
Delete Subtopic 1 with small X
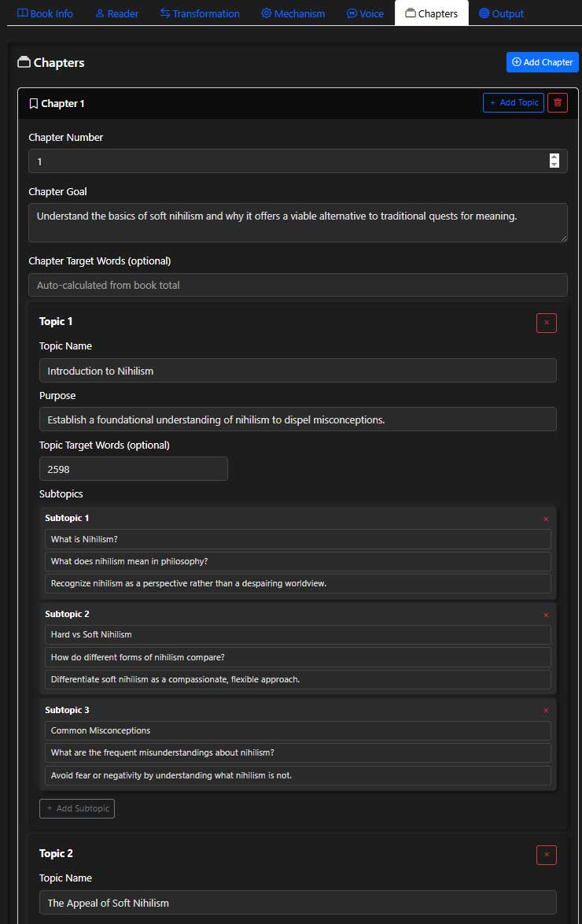coord(546,519)
